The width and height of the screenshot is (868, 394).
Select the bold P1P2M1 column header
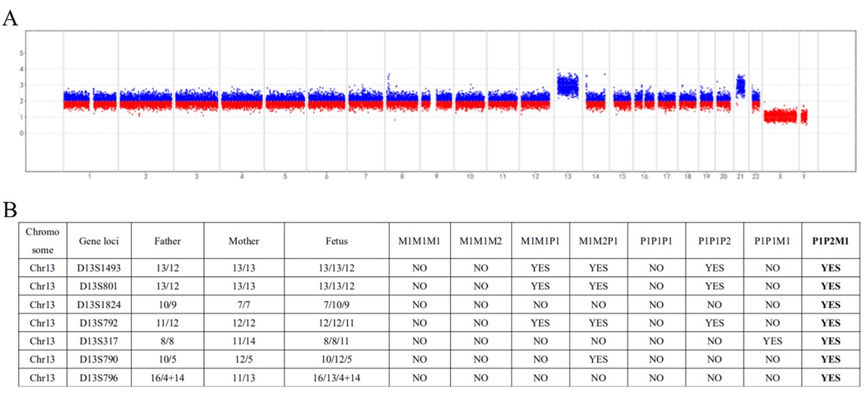pyautogui.click(x=830, y=241)
